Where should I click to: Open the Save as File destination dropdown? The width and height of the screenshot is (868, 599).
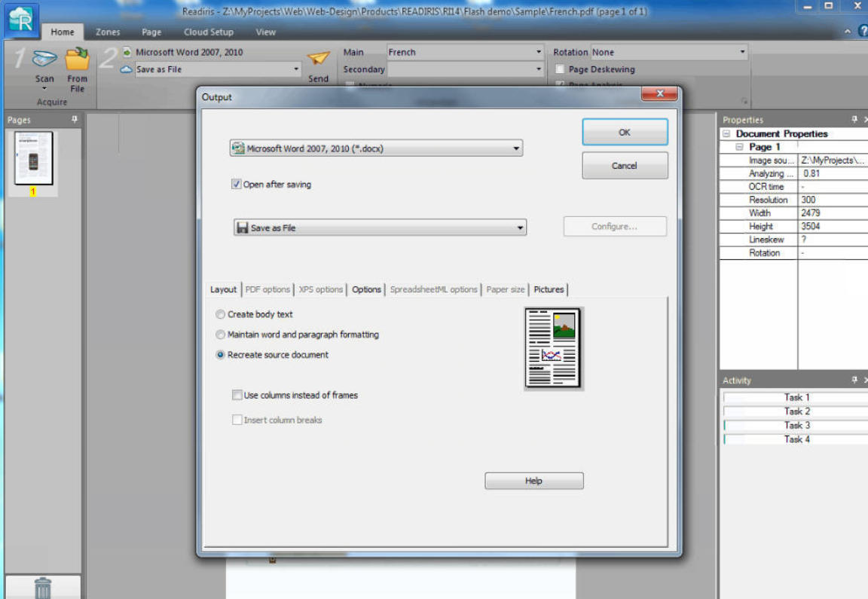520,228
